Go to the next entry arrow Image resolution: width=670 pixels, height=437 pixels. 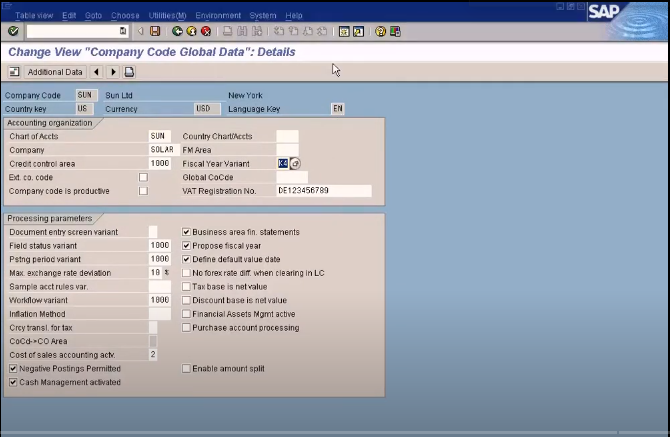113,72
